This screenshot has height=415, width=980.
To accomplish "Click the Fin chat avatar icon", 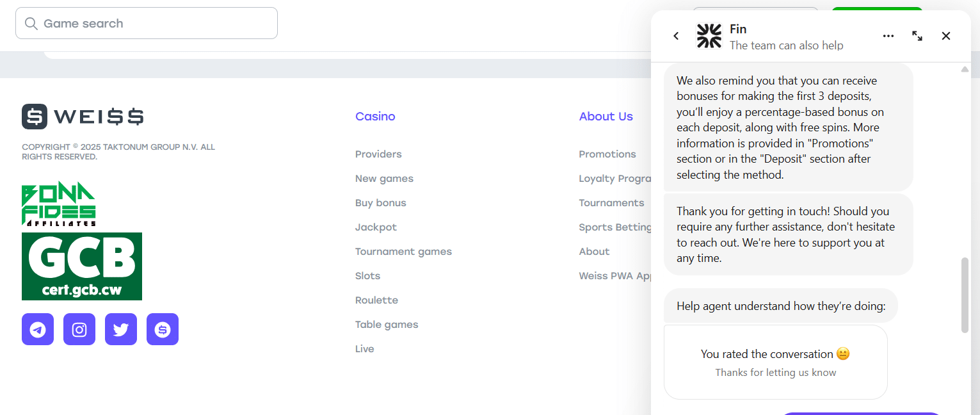I will pos(709,36).
